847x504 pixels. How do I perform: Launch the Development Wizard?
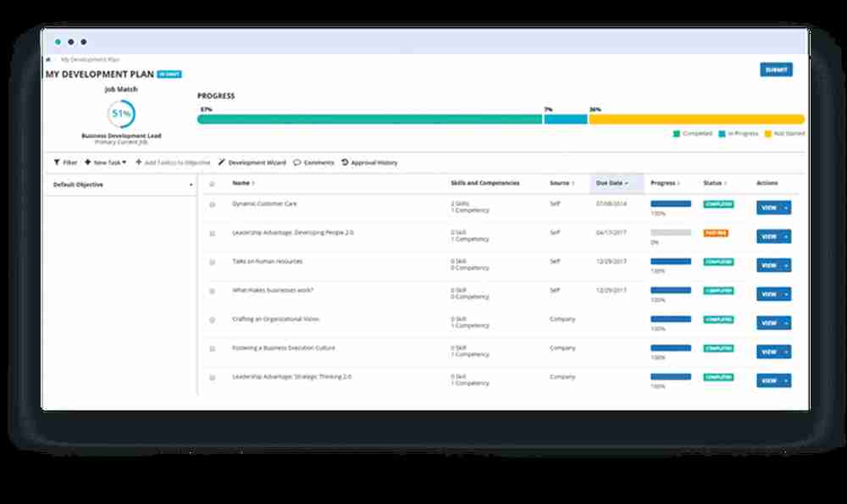click(x=252, y=163)
